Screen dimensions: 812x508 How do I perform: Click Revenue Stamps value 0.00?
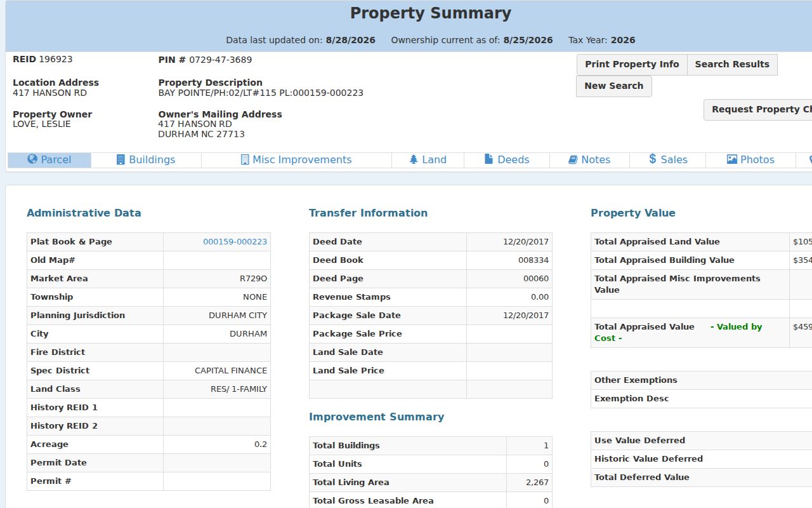point(540,297)
